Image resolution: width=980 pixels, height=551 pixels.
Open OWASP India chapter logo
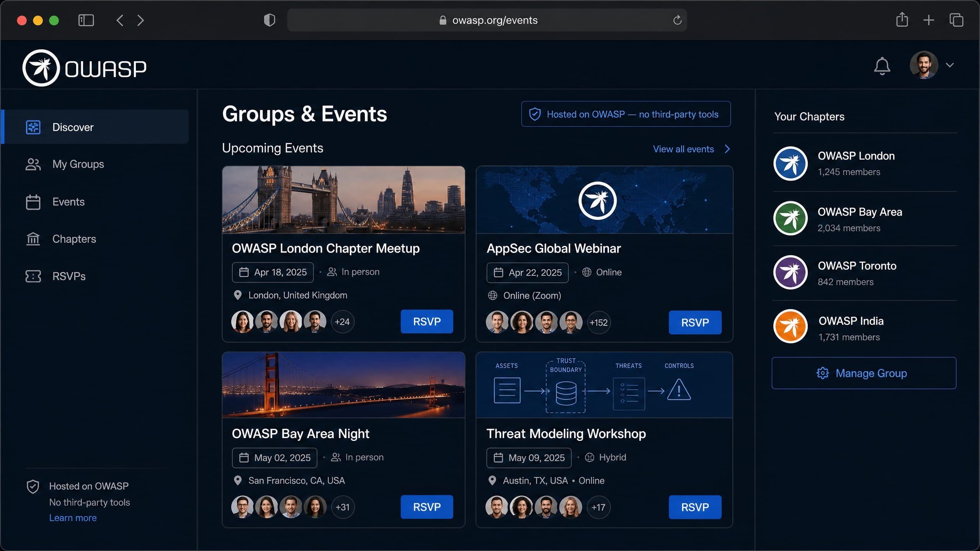click(791, 326)
